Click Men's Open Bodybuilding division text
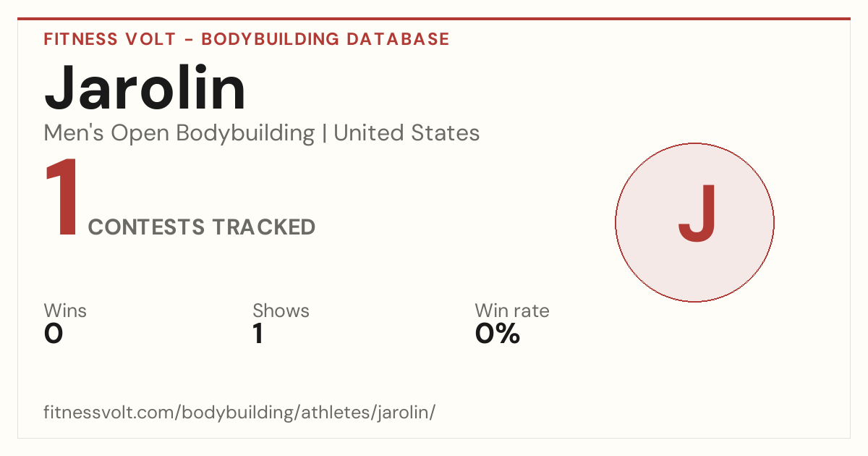This screenshot has width=868, height=456. pos(179,133)
